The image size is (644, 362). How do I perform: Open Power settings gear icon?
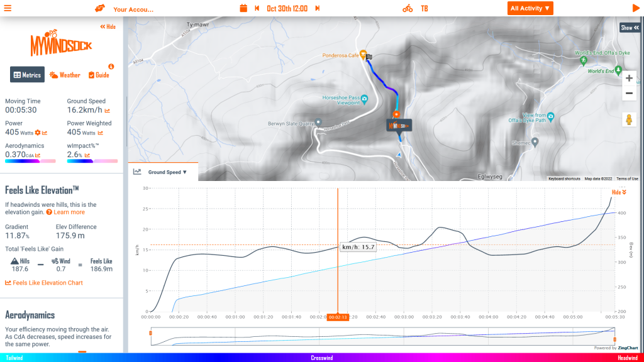tap(38, 133)
